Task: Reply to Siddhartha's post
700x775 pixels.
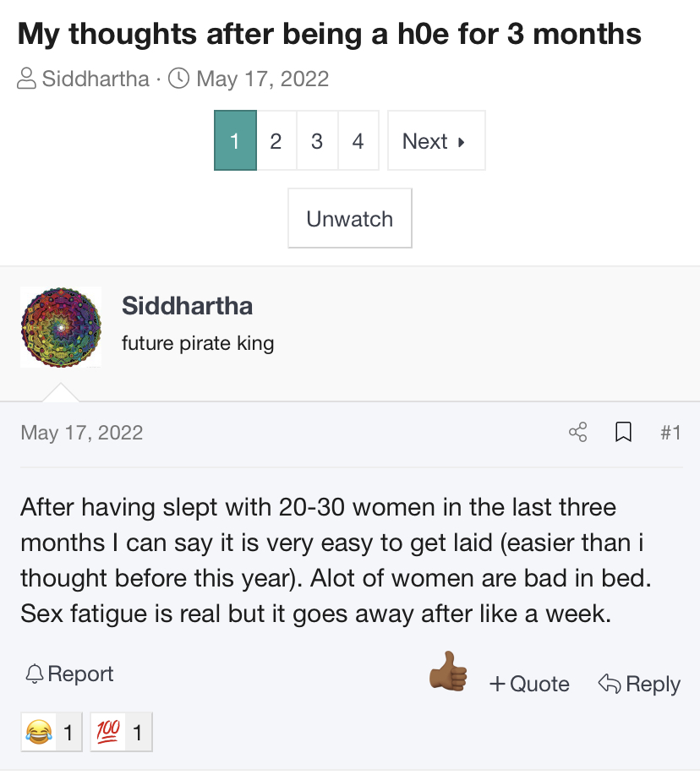Action: pyautogui.click(x=639, y=684)
